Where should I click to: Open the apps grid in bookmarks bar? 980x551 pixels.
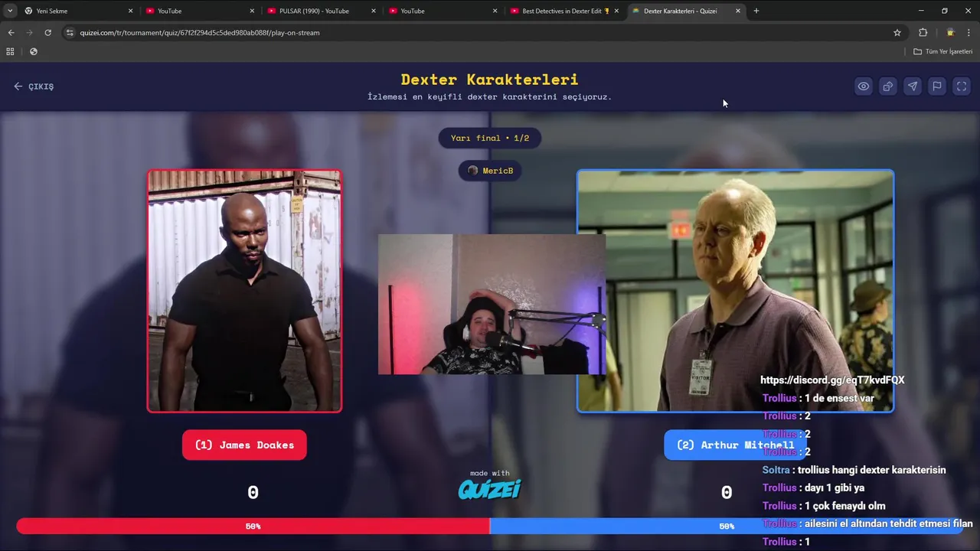10,51
